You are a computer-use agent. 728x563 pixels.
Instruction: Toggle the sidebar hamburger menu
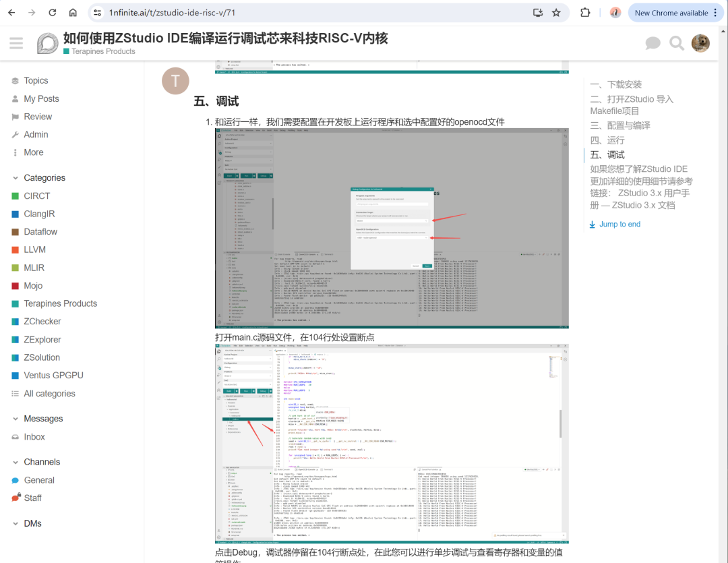tap(16, 43)
